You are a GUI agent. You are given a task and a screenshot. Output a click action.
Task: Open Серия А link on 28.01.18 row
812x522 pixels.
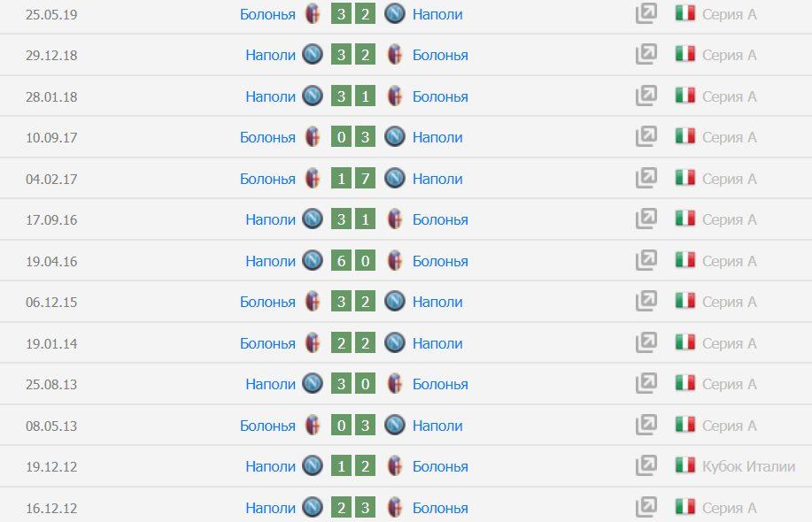[729, 96]
